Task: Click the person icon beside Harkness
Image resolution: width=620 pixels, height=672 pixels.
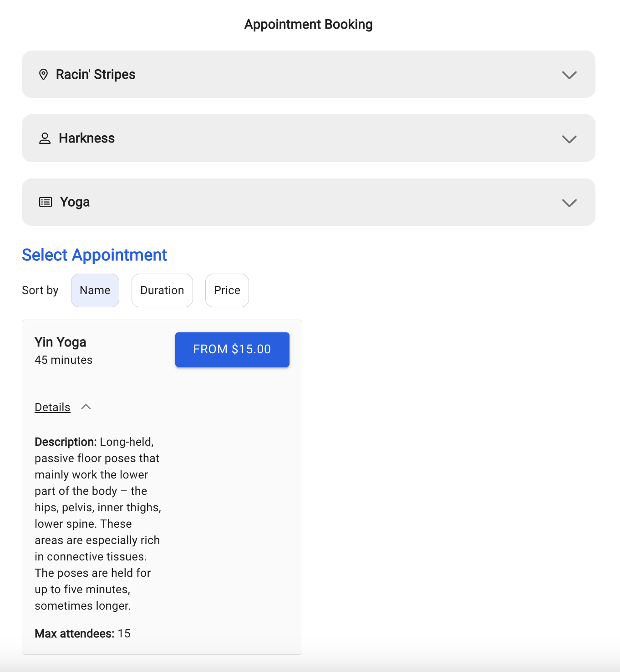Action: pos(45,138)
